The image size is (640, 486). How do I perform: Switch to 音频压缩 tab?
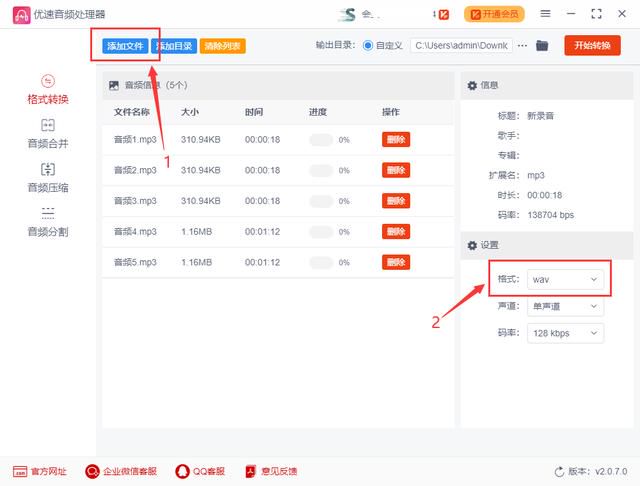pos(48,178)
